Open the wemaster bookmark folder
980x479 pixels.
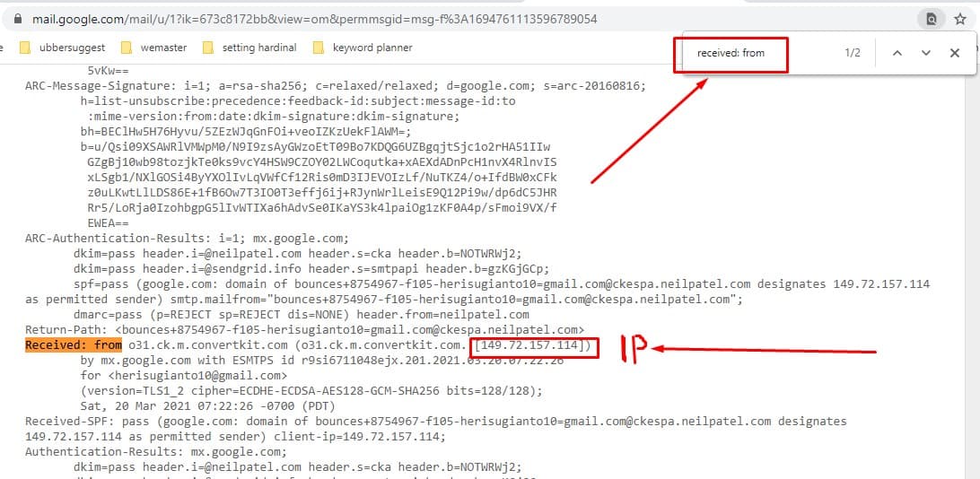point(153,48)
